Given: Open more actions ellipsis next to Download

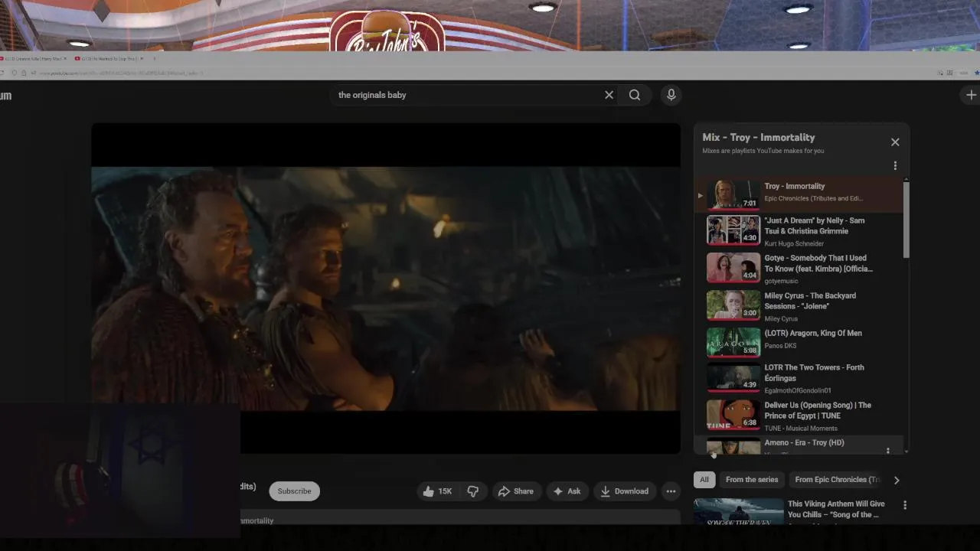Looking at the screenshot, I should [x=671, y=491].
